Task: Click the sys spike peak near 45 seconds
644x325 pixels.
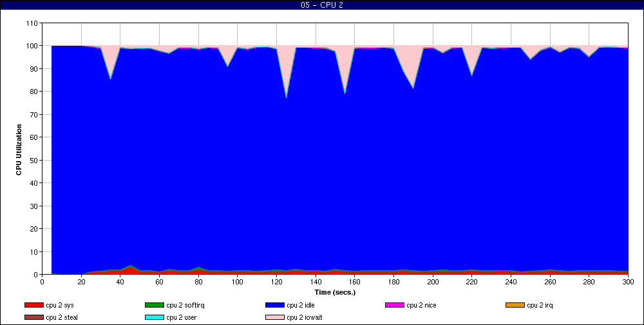Action: 130,266
